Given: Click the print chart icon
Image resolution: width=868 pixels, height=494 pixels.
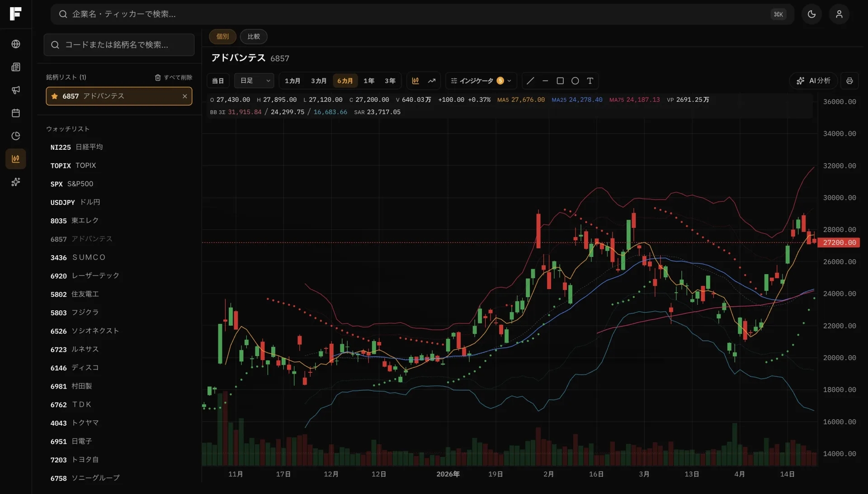Looking at the screenshot, I should point(849,81).
